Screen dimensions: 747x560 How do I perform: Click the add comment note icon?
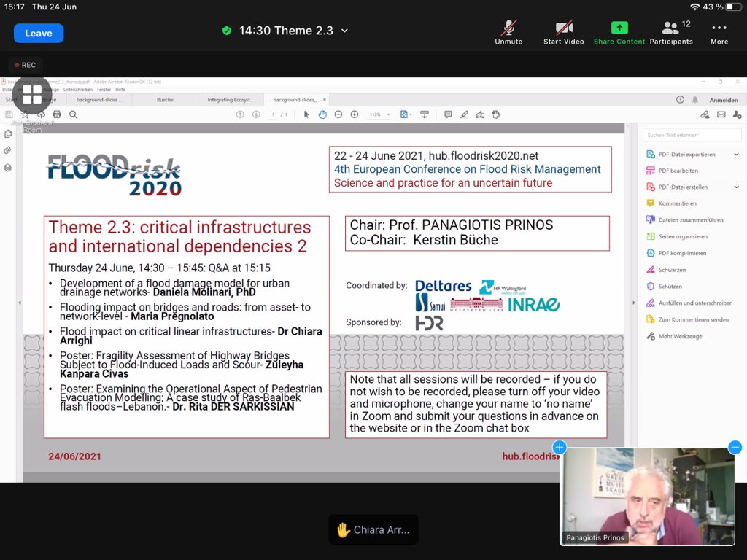click(448, 114)
